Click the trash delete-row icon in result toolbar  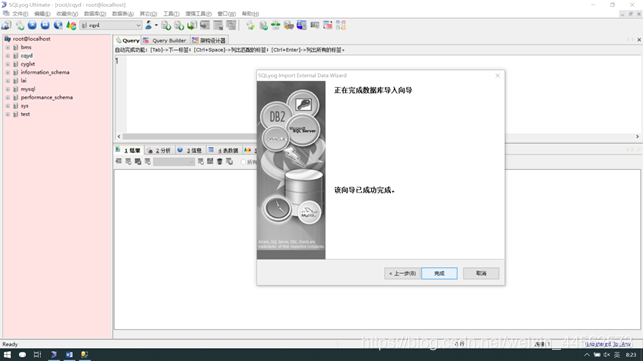pos(219,162)
